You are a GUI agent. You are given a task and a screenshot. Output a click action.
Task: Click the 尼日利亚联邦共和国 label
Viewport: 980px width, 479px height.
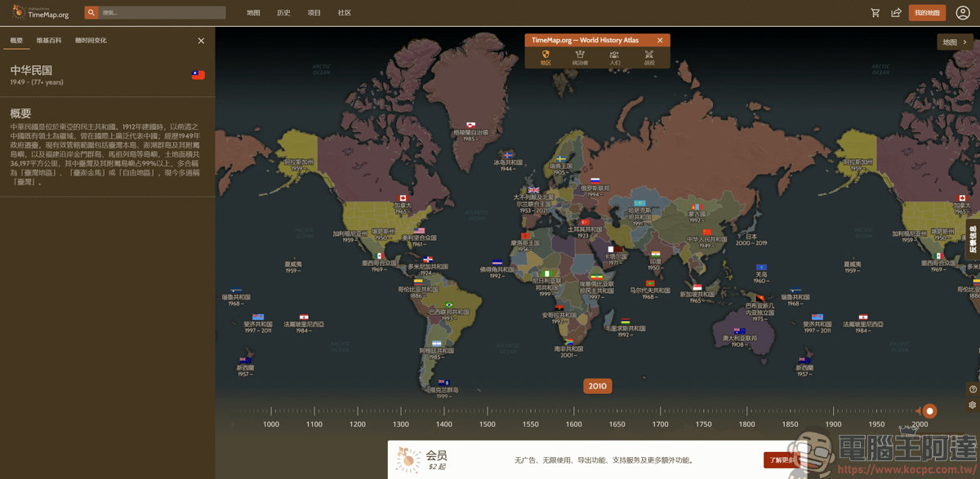(547, 284)
